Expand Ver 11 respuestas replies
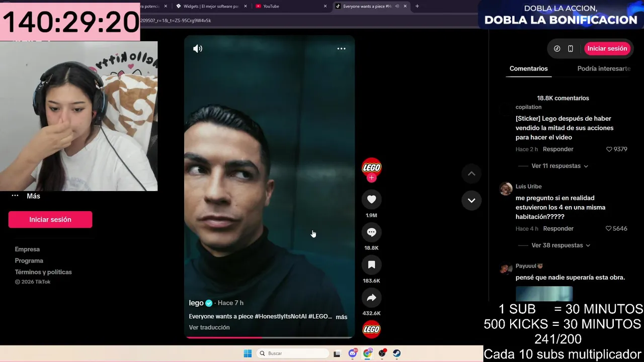The width and height of the screenshot is (644, 362). click(x=560, y=166)
